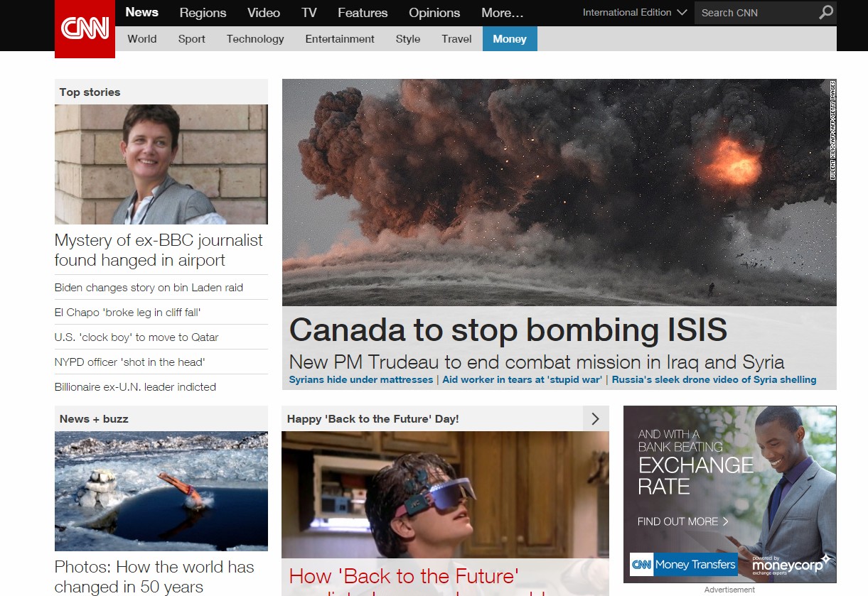This screenshot has width=868, height=596.
Task: Open 'Canada to stop bombing ISIS' headline
Action: pyautogui.click(x=508, y=330)
